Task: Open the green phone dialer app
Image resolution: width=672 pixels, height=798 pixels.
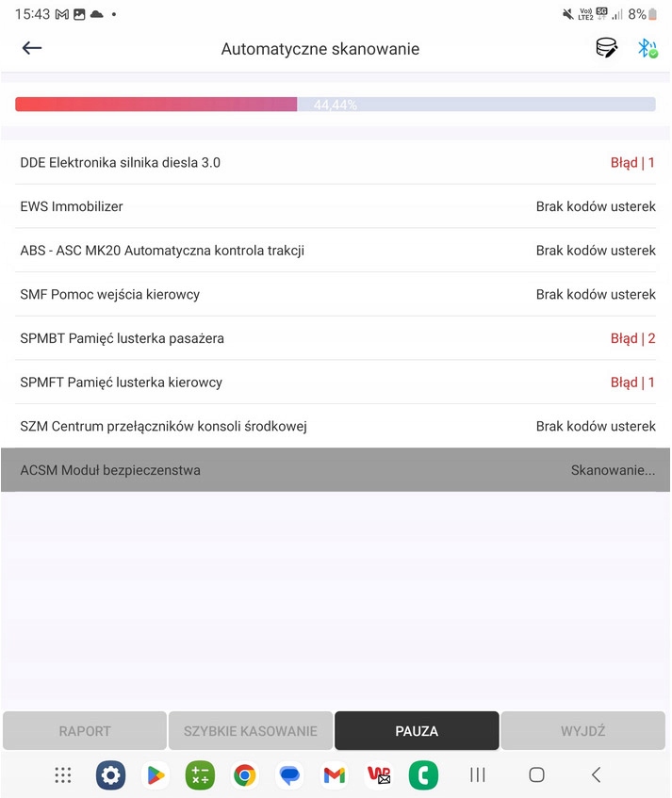Action: tap(423, 774)
